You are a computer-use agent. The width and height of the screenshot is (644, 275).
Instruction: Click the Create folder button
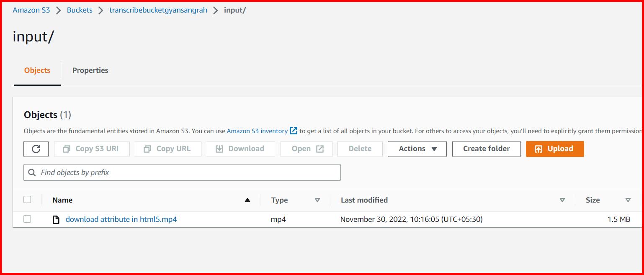click(486, 149)
